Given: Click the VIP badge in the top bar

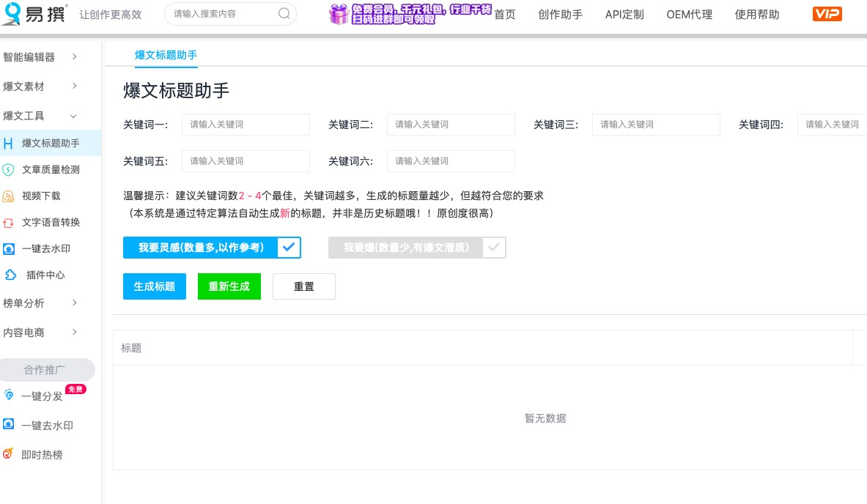Looking at the screenshot, I should 827,14.
